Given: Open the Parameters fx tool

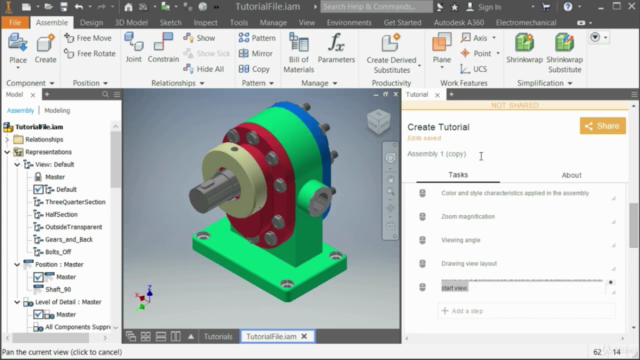Looking at the screenshot, I should tap(336, 49).
